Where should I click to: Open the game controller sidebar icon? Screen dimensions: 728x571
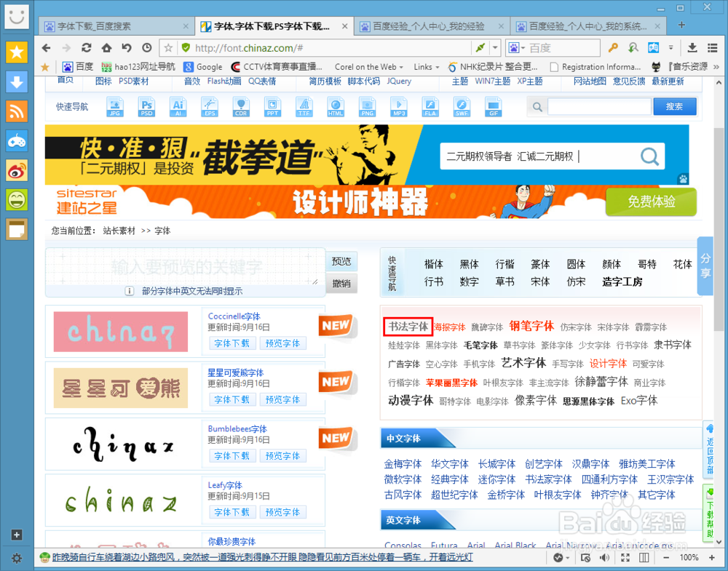(x=17, y=141)
